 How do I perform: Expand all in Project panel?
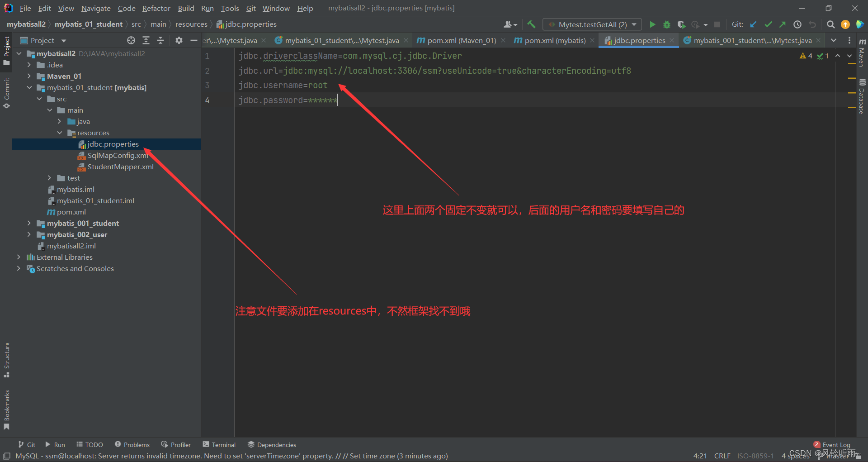tap(146, 40)
